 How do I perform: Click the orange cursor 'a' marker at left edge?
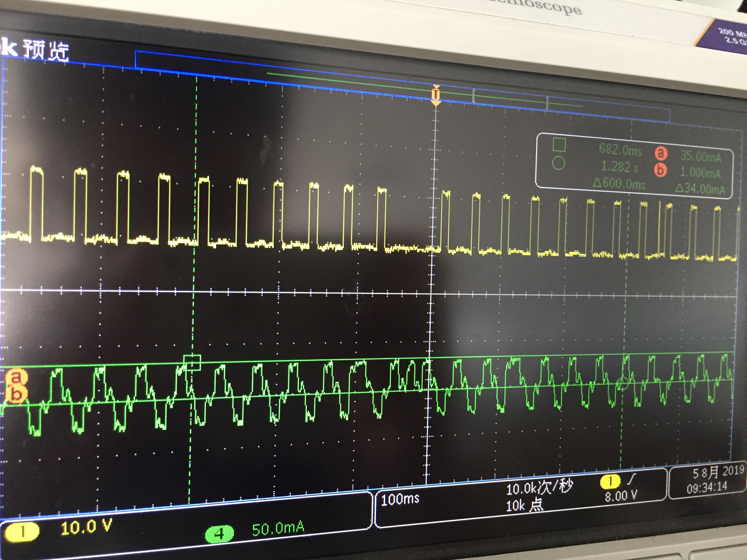(x=17, y=378)
